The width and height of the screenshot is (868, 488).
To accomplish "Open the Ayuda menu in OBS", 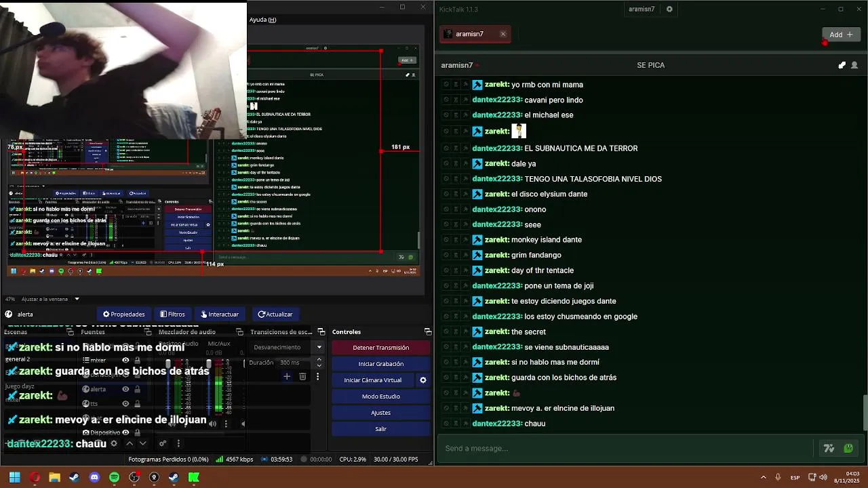I will (x=262, y=20).
